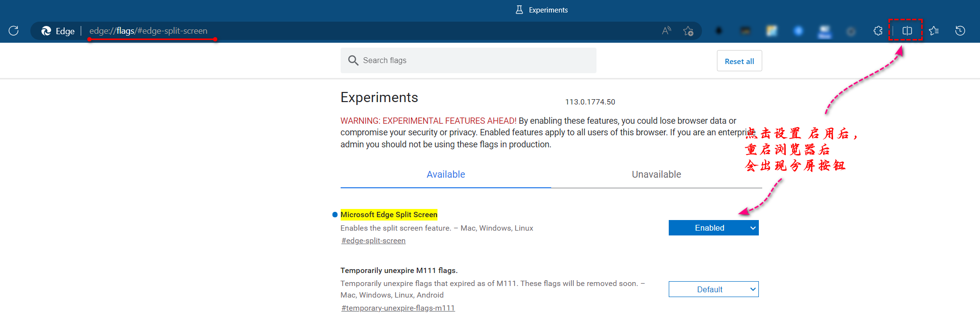Open the Enabled dropdown for Split Screen
Screen dimensions: 980x325
coord(714,228)
